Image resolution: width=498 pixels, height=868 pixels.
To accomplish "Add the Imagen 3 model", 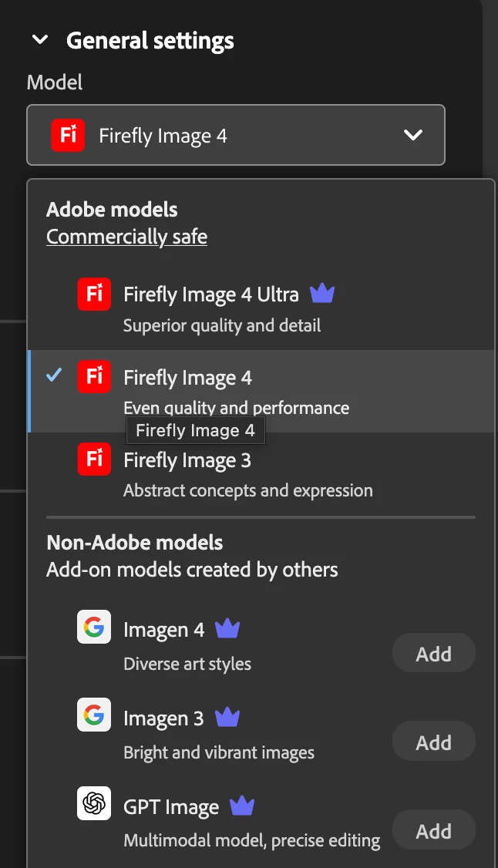I will 433,742.
